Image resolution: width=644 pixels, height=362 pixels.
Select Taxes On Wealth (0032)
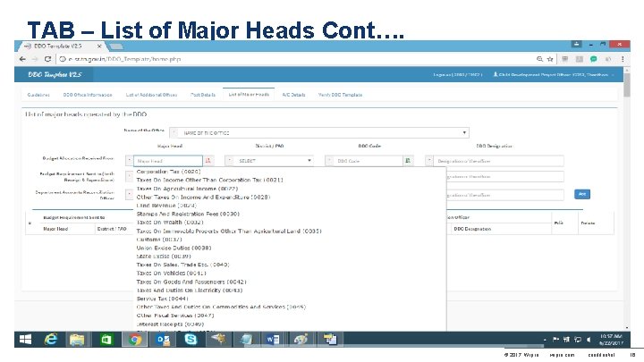(170, 222)
